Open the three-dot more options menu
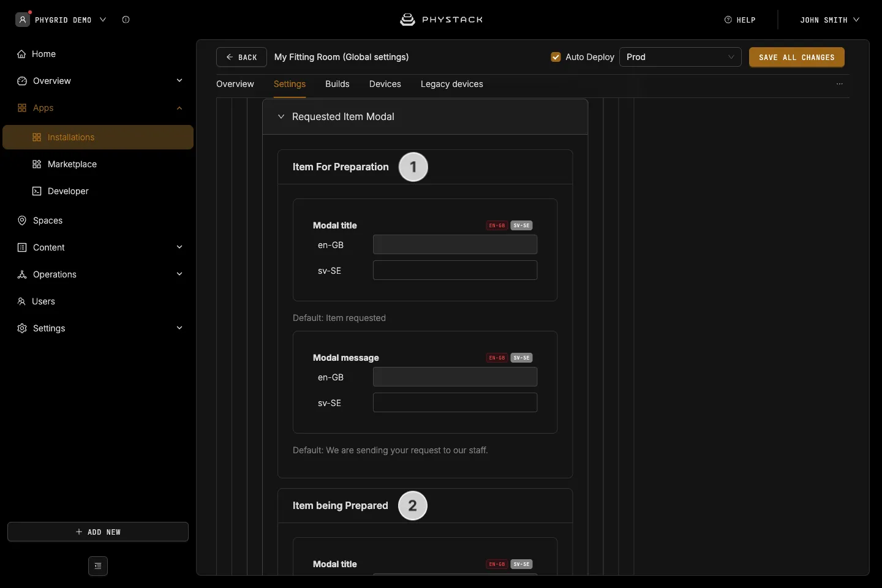This screenshot has height=588, width=882. pyautogui.click(x=840, y=84)
